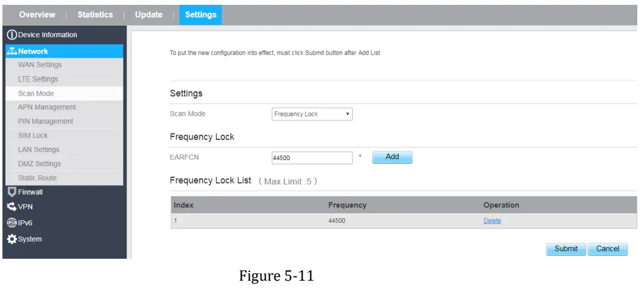Open the Statistics tab
644x291 pixels.
95,15
